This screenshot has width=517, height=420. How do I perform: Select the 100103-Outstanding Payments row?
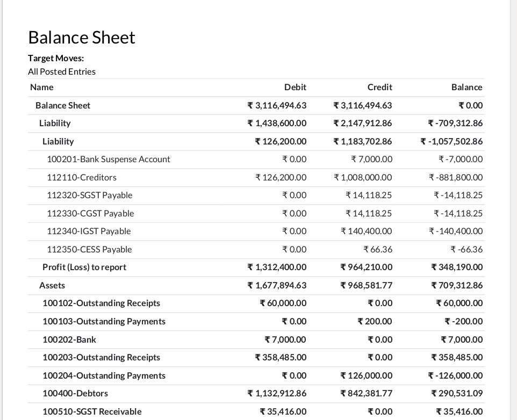104,321
